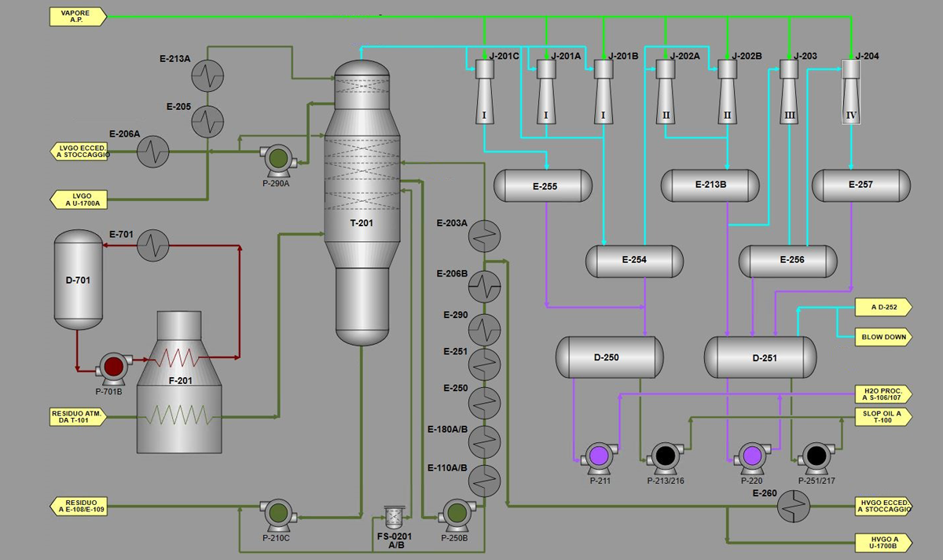Image resolution: width=943 pixels, height=560 pixels.
Task: Select the purple P-211 pump
Action: (600, 456)
